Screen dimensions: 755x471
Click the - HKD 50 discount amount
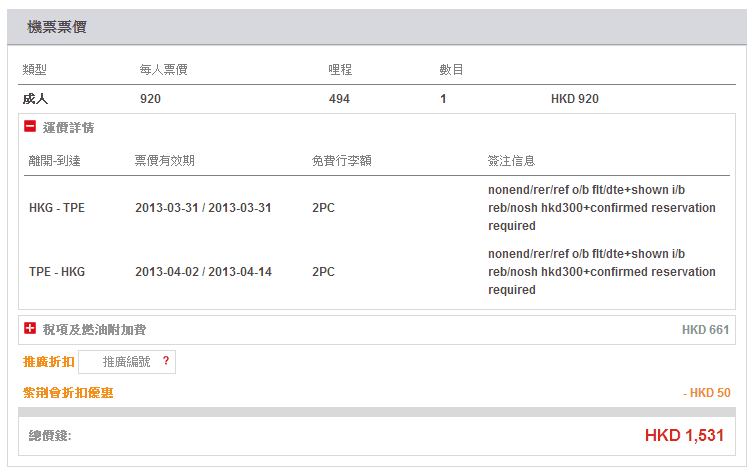[706, 393]
